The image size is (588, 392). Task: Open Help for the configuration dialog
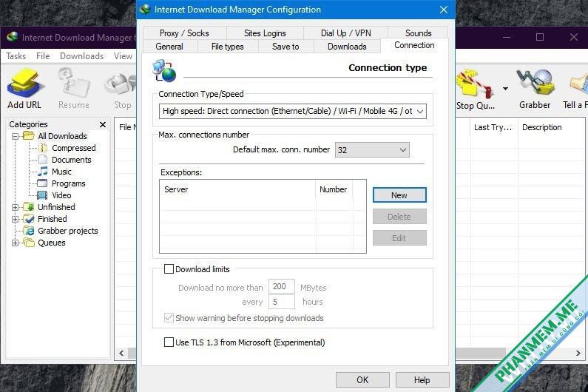coord(422,379)
